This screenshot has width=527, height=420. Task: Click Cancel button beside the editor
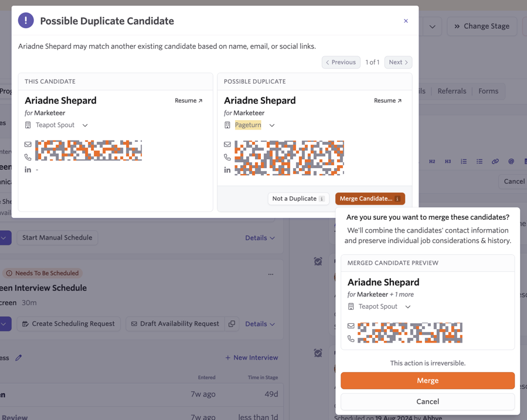coord(514,181)
